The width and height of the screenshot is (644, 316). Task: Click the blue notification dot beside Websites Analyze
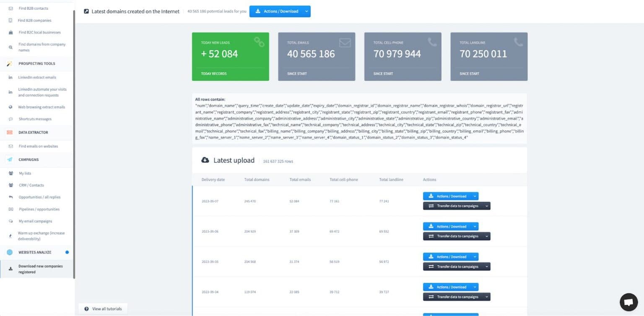point(66,252)
